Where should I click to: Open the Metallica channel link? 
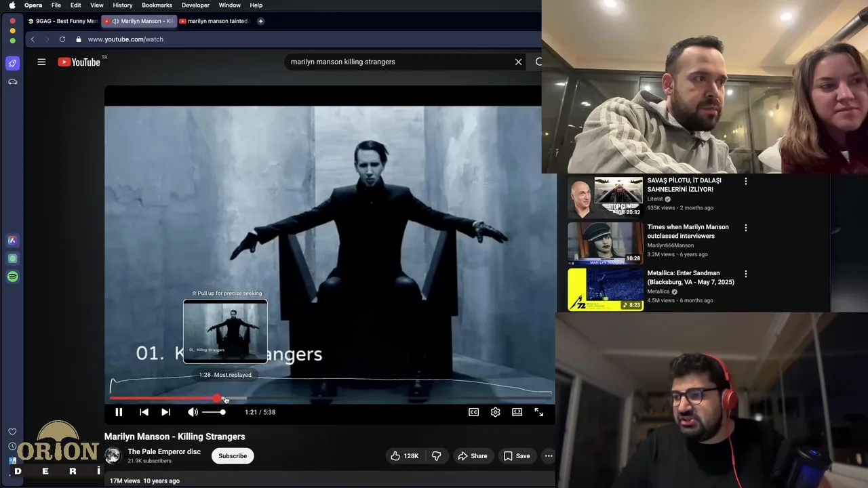[x=658, y=291]
